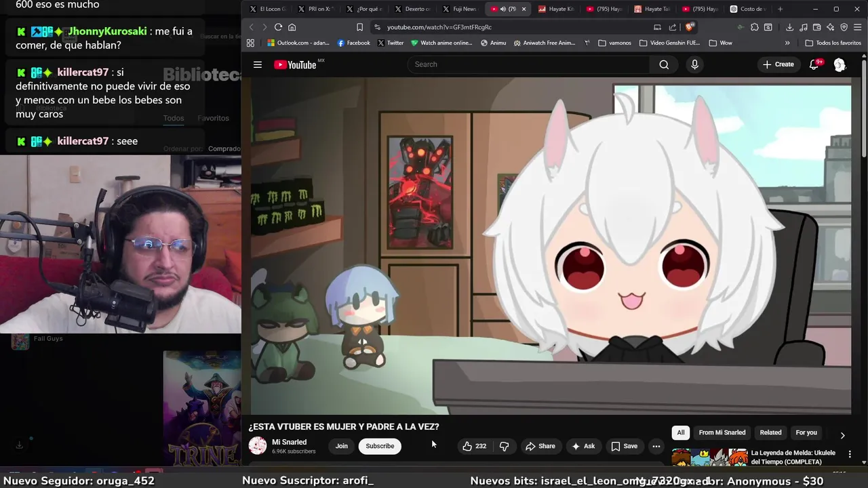
Task: Share page from address bar icon
Action: (673, 27)
